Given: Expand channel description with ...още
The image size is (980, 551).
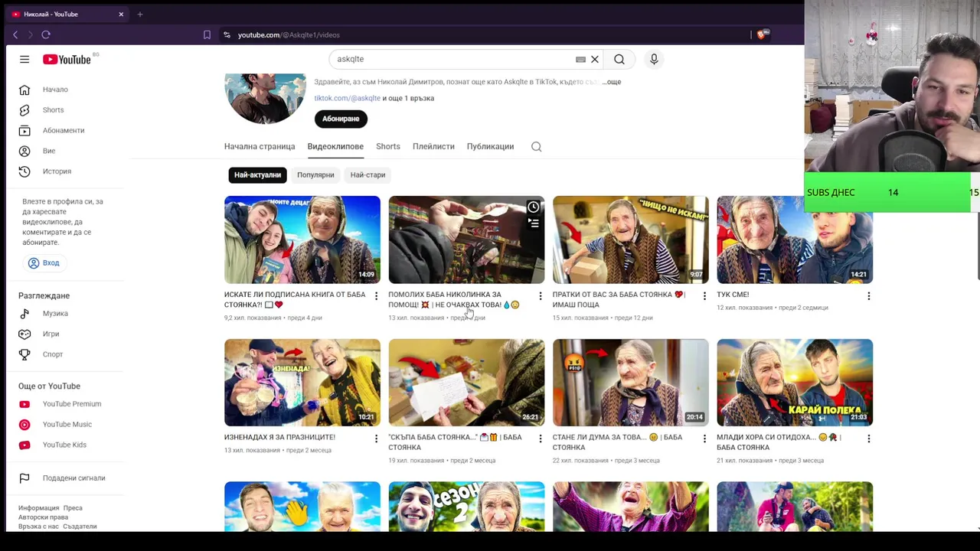Looking at the screenshot, I should (612, 82).
